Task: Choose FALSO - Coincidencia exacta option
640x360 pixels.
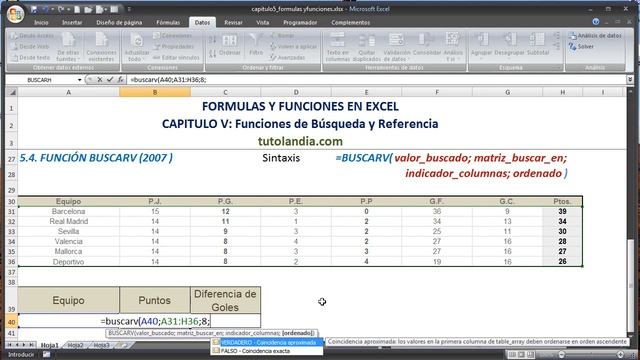Action: (x=267, y=351)
